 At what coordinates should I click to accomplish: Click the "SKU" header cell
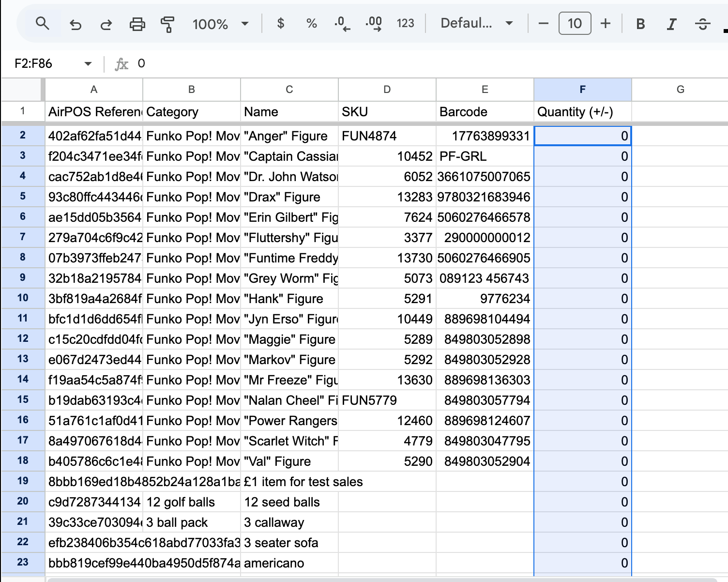tap(387, 112)
